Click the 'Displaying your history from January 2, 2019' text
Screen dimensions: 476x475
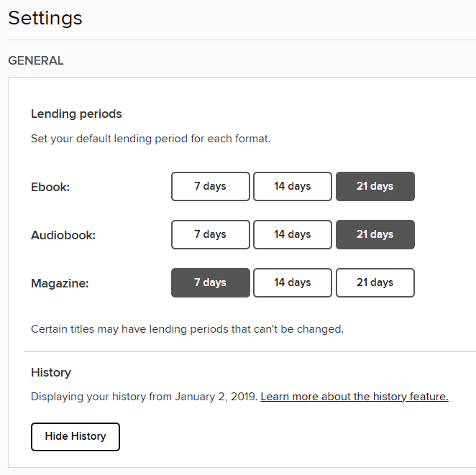click(x=144, y=397)
